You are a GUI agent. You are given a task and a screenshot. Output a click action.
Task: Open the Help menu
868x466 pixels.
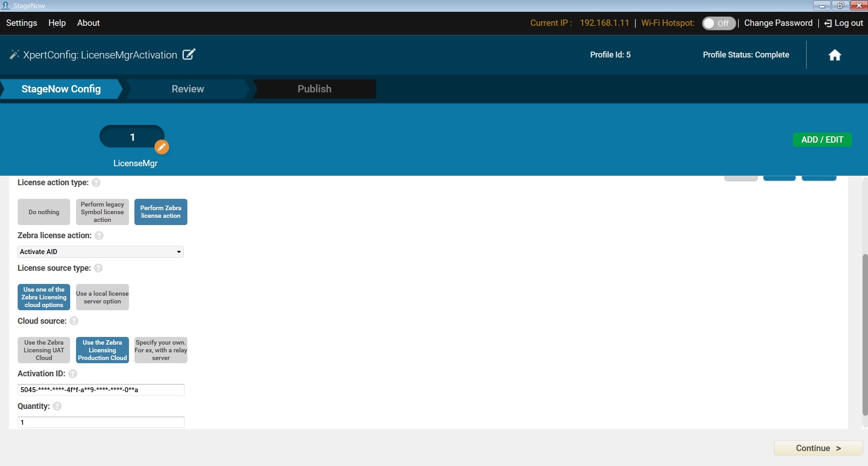[57, 23]
